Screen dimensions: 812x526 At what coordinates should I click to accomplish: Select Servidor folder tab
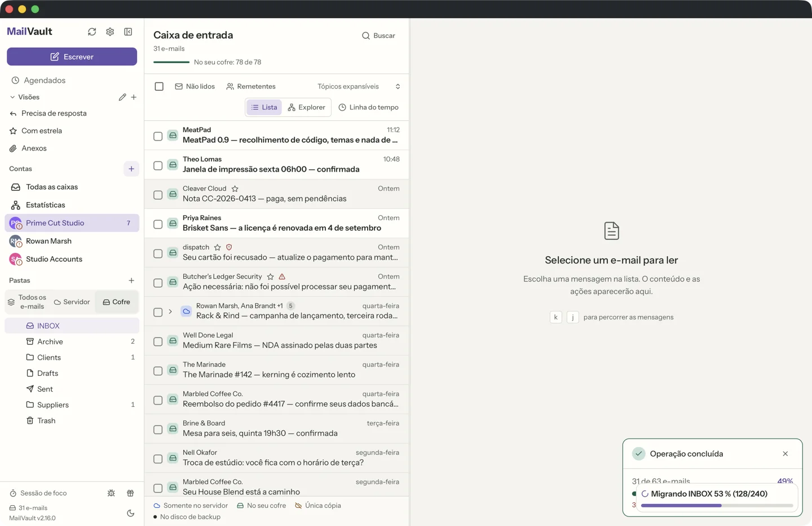[72, 302]
